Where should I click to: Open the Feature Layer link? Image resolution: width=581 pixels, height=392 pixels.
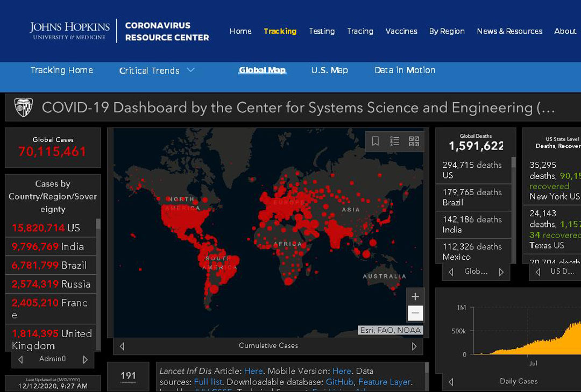pos(384,382)
